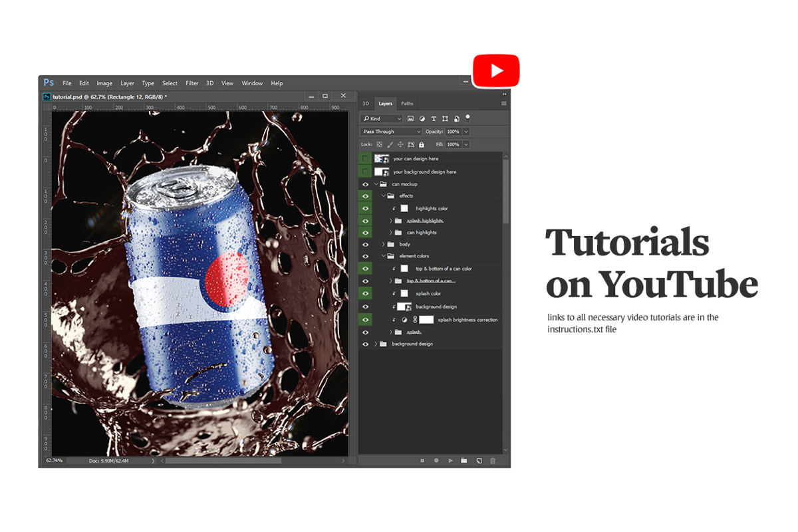Show the 'your background design here' layer

365,172
